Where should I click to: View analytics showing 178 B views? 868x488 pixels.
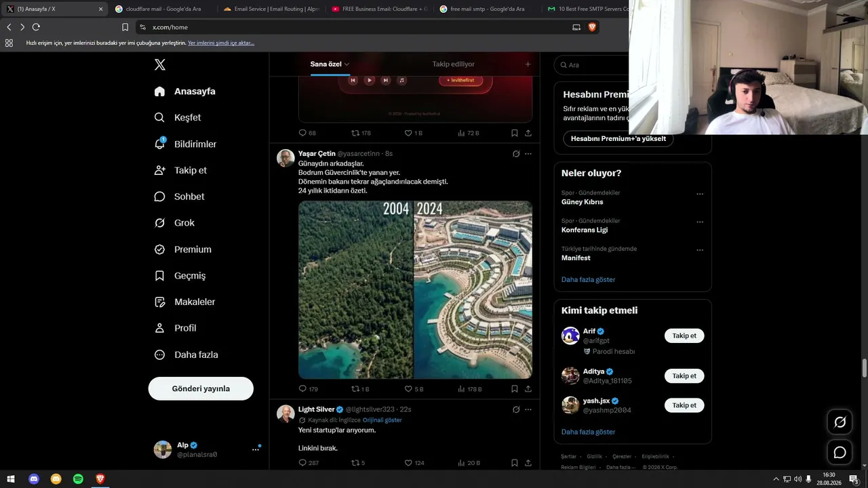469,389
